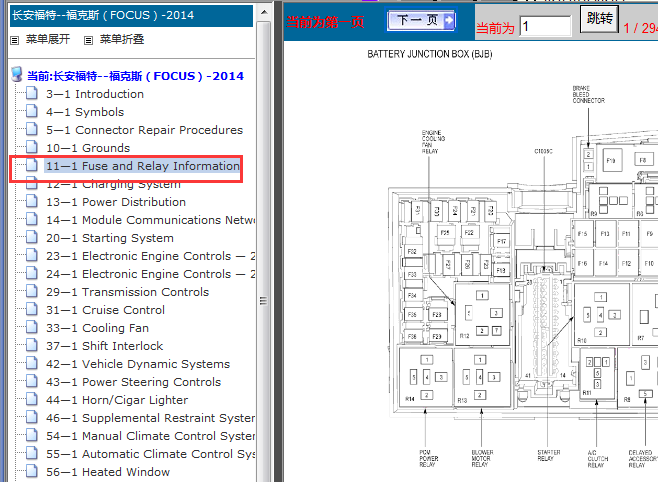Click the STARTER RELAY label in diagram
The image size is (658, 482).
pos(548,455)
